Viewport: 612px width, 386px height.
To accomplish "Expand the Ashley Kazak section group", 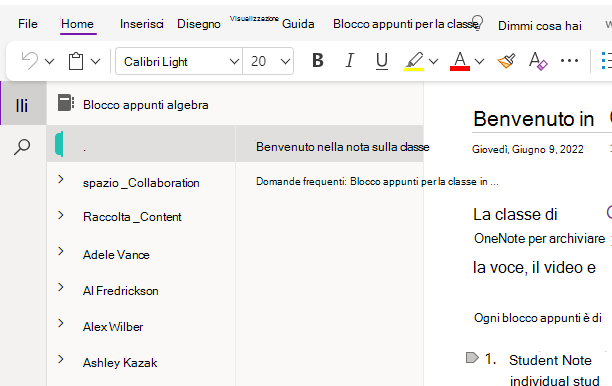I will click(61, 359).
